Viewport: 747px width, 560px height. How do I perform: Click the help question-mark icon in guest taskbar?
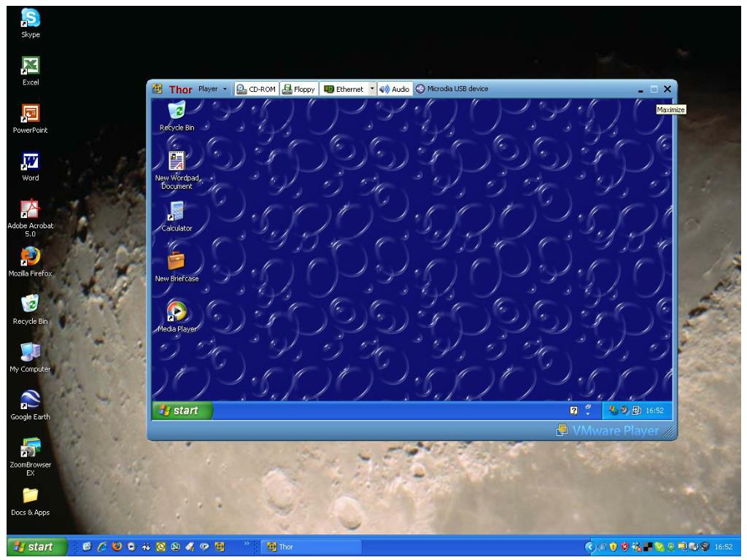pos(573,411)
